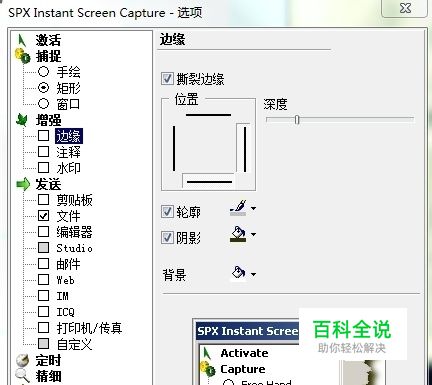Select the 激活 arrow icon
The width and height of the screenshot is (432, 385).
coord(22,40)
